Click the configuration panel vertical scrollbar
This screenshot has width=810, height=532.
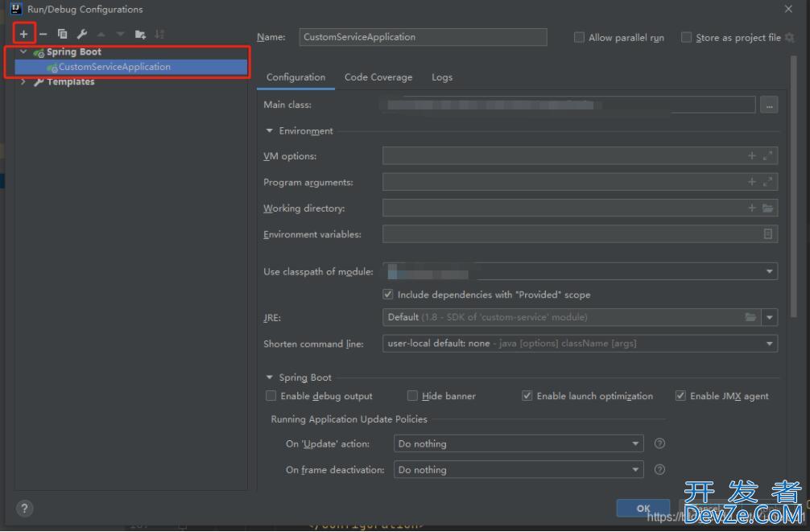(794, 186)
